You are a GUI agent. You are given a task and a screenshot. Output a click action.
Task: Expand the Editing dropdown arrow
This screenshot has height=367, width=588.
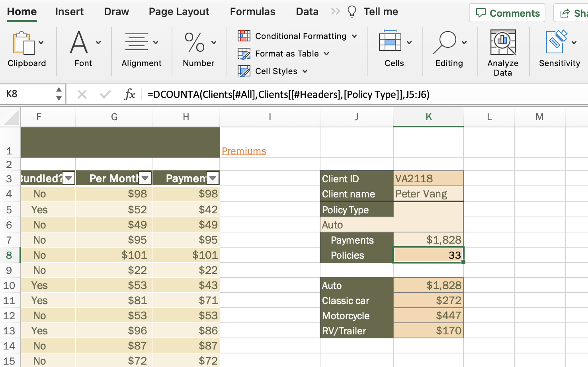click(x=464, y=43)
